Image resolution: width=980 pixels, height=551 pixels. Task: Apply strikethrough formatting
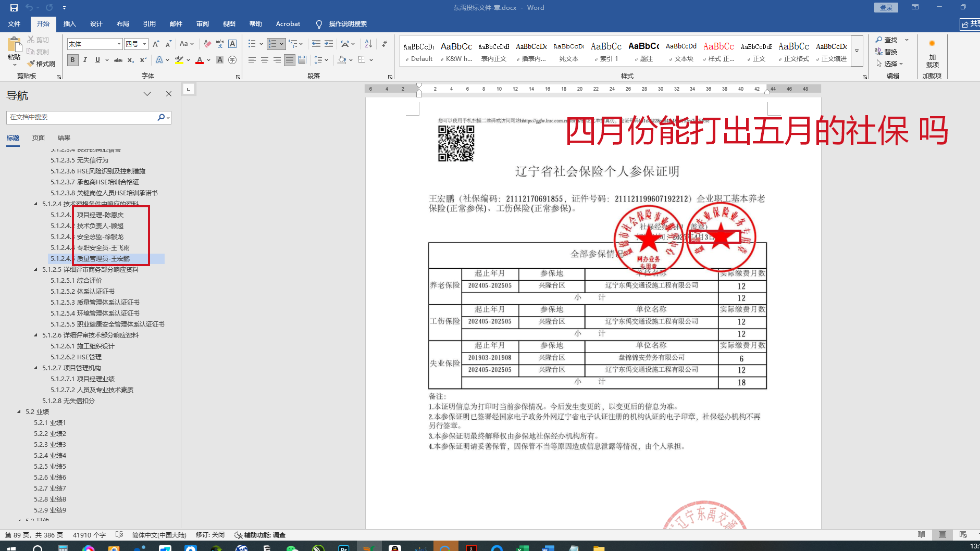point(118,60)
